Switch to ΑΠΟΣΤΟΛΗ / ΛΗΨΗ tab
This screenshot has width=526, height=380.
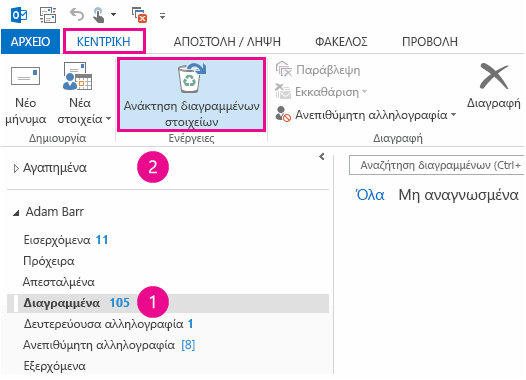(x=227, y=42)
